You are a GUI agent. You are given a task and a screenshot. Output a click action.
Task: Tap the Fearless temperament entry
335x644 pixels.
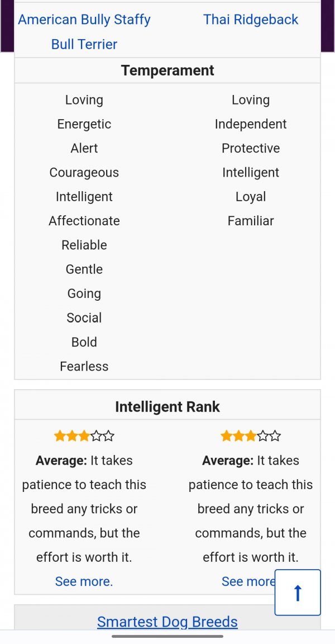[x=84, y=366]
